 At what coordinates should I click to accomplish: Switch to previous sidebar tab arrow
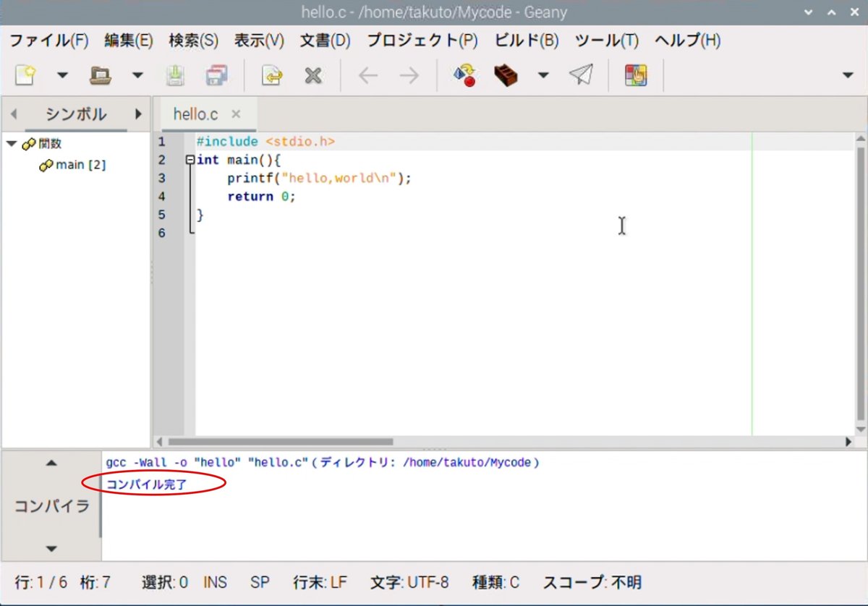[x=14, y=114]
